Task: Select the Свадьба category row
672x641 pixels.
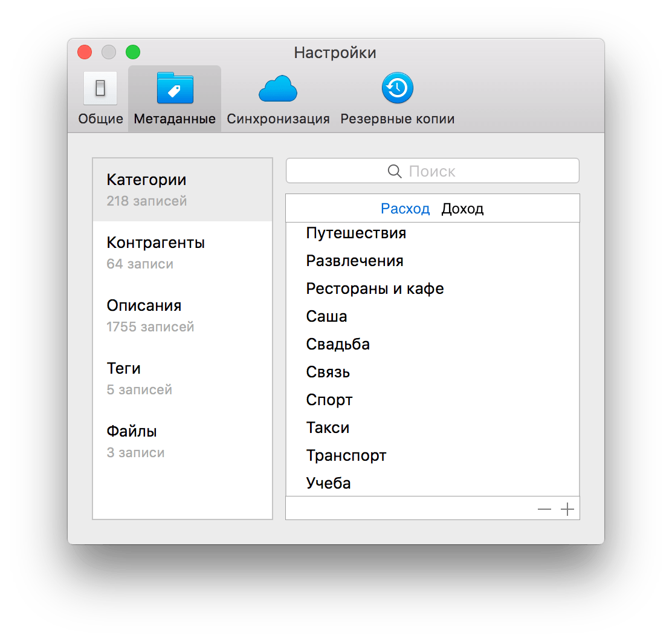Action: pyautogui.click(x=433, y=344)
